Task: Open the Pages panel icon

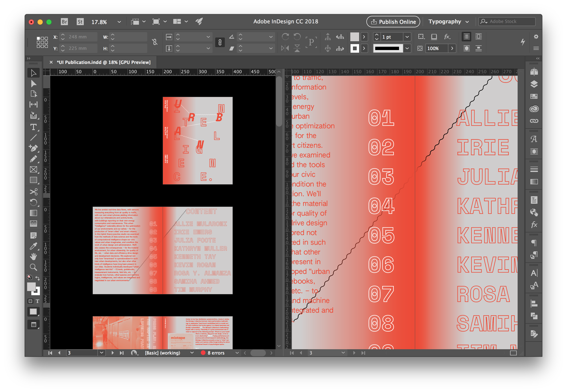Action: tap(534, 72)
